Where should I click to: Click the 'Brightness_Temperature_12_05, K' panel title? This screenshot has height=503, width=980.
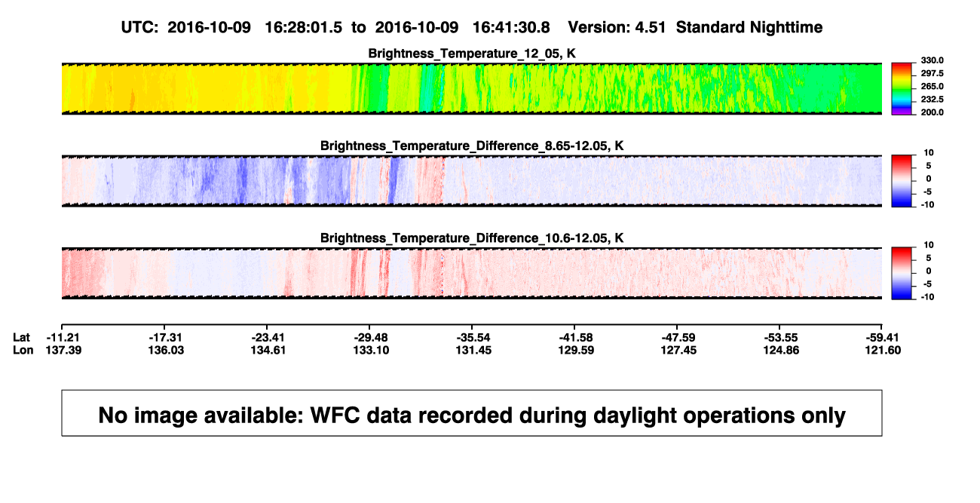click(472, 54)
